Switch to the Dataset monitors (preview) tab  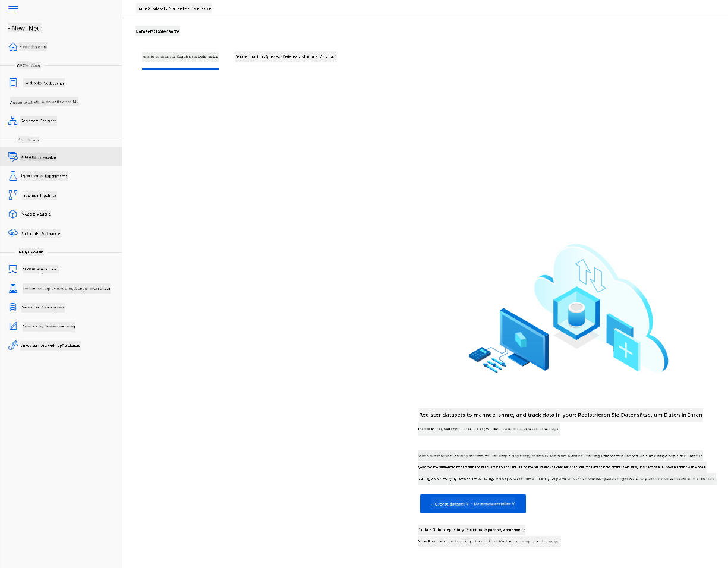click(286, 58)
